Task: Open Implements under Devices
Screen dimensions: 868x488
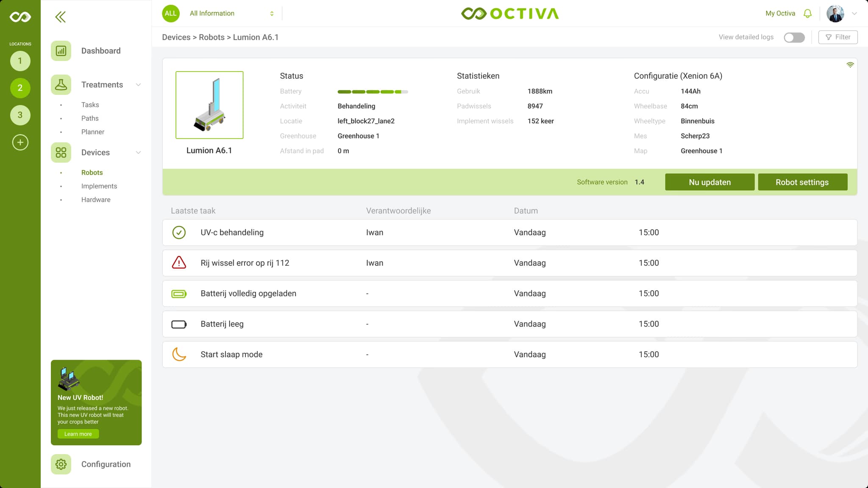Action: [x=99, y=186]
